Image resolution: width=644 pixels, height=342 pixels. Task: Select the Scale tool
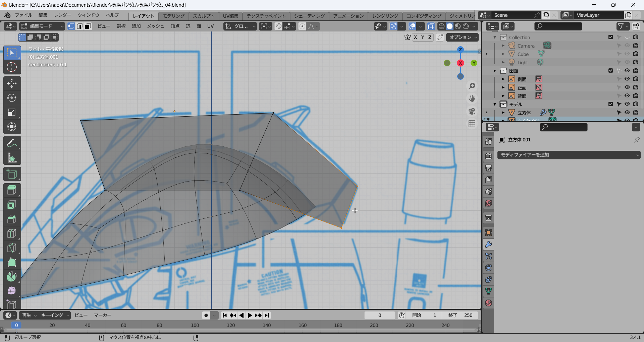(x=12, y=112)
